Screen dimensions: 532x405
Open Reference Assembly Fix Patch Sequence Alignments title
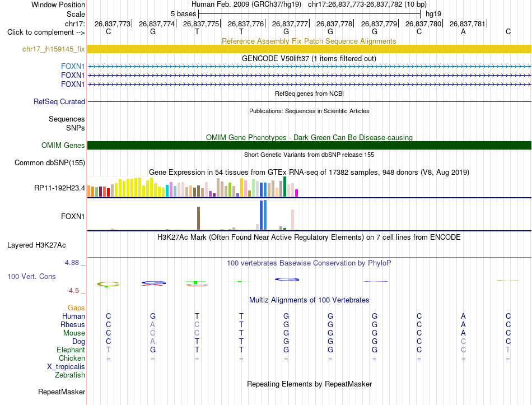click(309, 41)
